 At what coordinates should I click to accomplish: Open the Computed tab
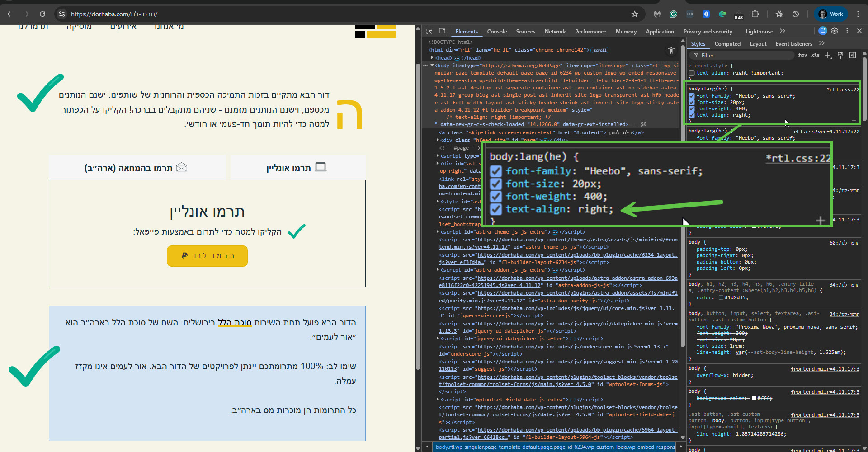pyautogui.click(x=727, y=44)
